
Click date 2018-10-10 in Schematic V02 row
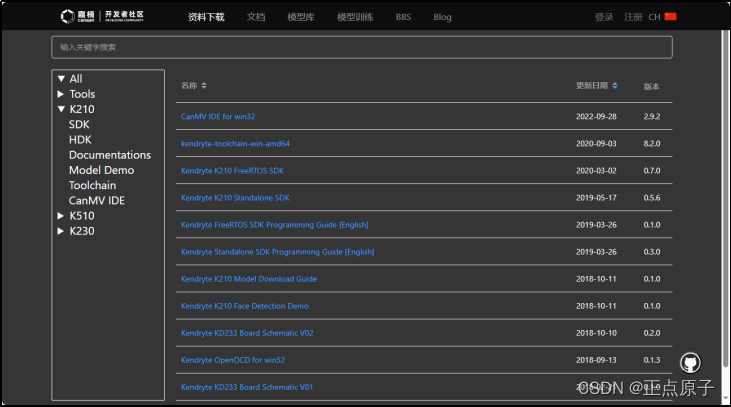[x=596, y=333]
